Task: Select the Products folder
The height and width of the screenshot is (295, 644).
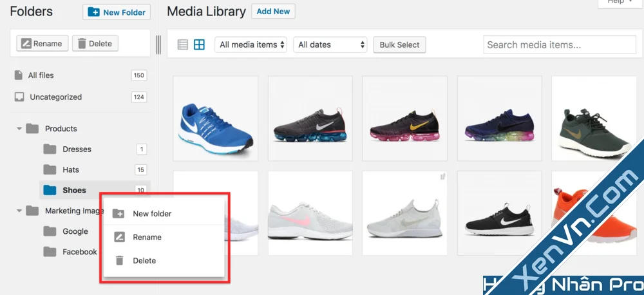Action: (x=61, y=129)
